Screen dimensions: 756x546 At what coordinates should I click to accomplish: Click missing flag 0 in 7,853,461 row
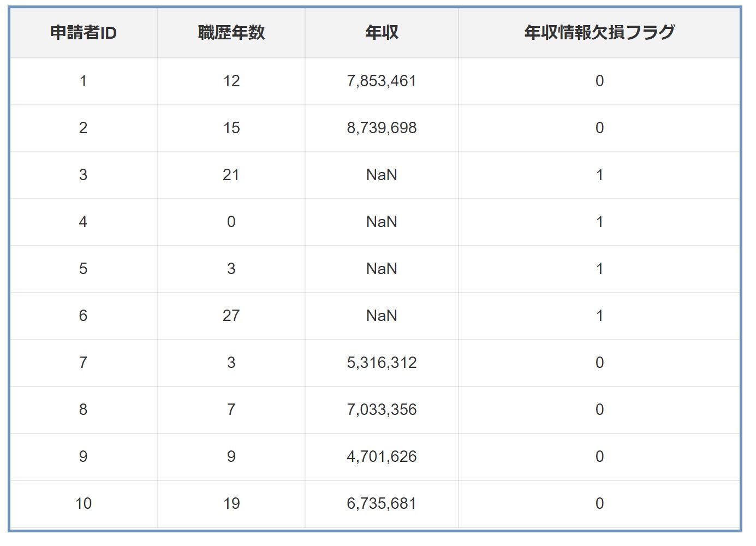[599, 81]
